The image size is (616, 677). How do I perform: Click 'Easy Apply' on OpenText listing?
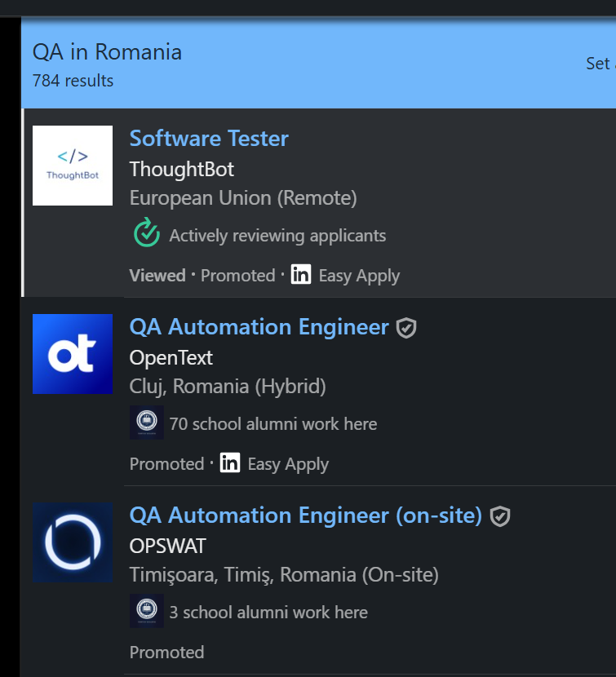tap(288, 464)
